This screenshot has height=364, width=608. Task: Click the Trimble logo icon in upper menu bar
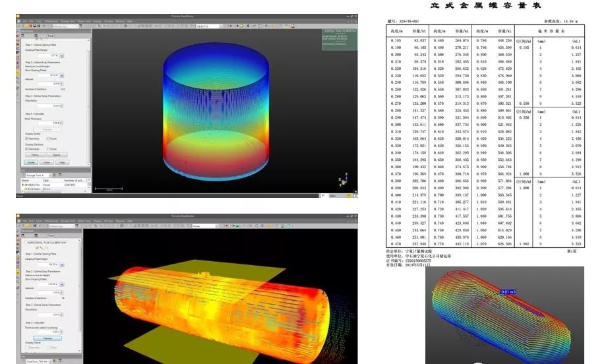point(19,21)
